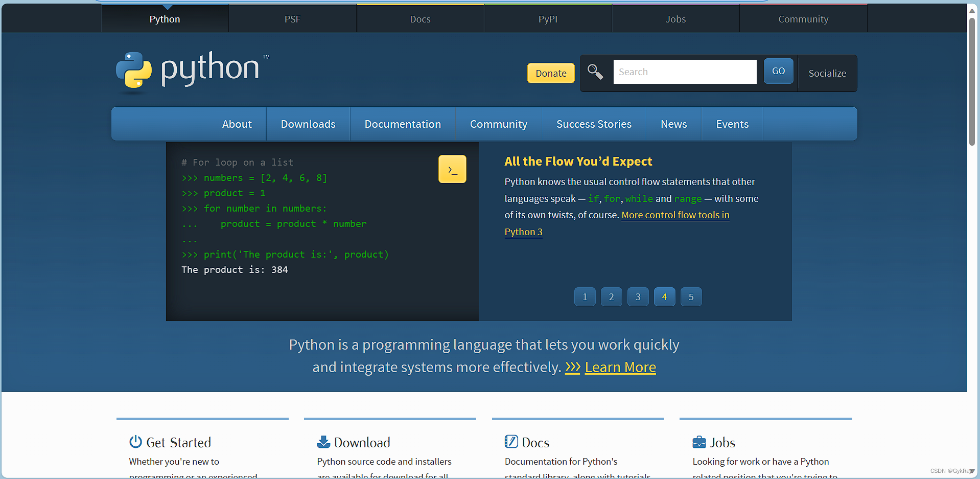Viewport: 980px width, 479px height.
Task: Click the Python logo image
Action: [x=192, y=72]
